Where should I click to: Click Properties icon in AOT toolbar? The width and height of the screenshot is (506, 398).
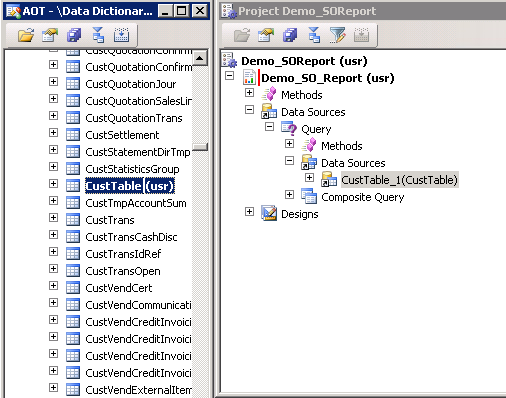(x=50, y=35)
